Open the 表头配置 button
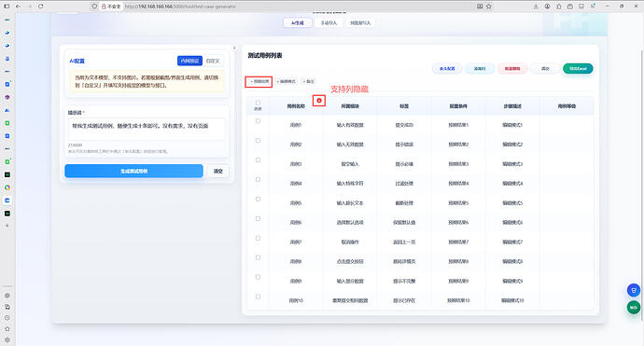Image resolution: width=644 pixels, height=346 pixels. [x=447, y=68]
